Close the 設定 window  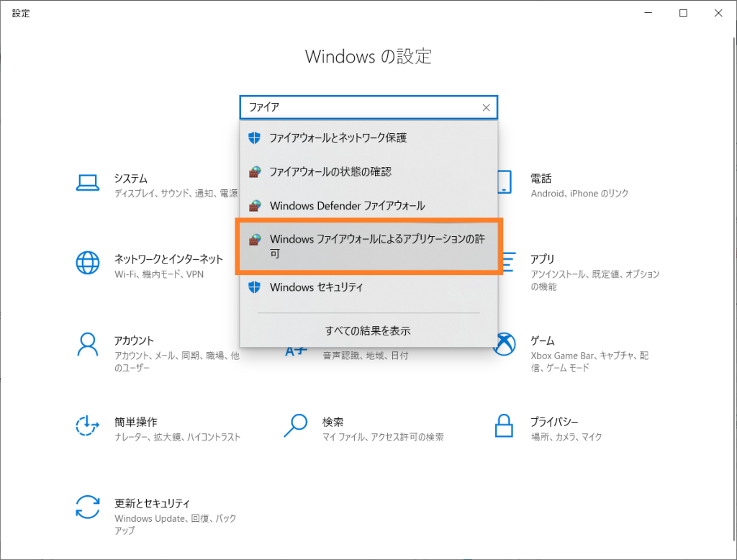click(x=718, y=13)
